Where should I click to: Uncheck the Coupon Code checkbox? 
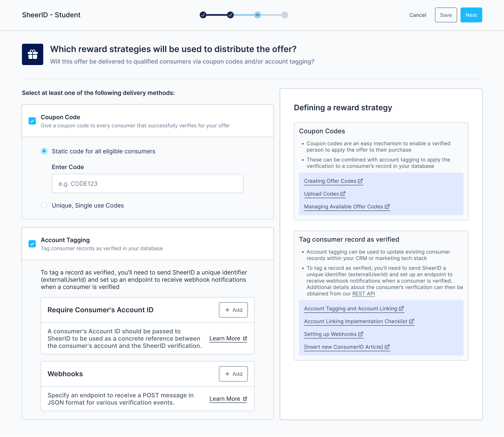pyautogui.click(x=32, y=121)
